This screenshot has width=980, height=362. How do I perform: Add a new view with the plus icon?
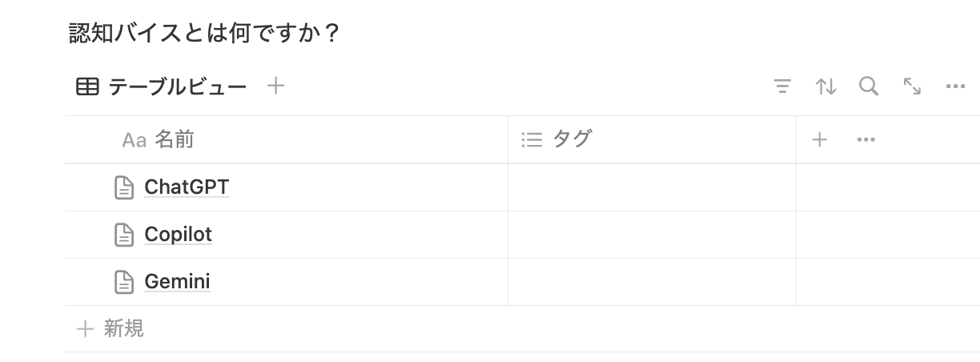pyautogui.click(x=275, y=86)
